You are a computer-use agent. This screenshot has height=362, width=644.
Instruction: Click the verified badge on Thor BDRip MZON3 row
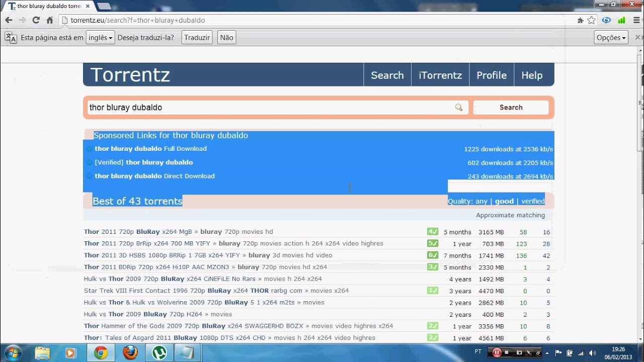click(433, 267)
